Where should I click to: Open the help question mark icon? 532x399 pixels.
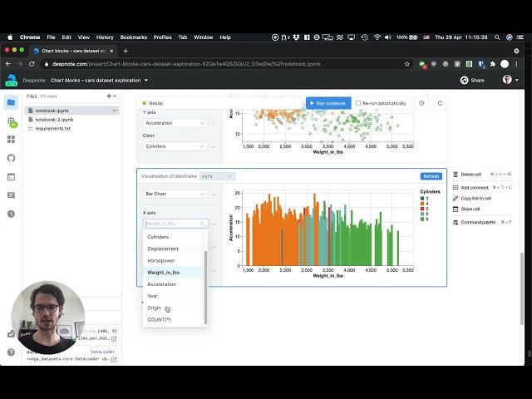pyautogui.click(x=11, y=352)
